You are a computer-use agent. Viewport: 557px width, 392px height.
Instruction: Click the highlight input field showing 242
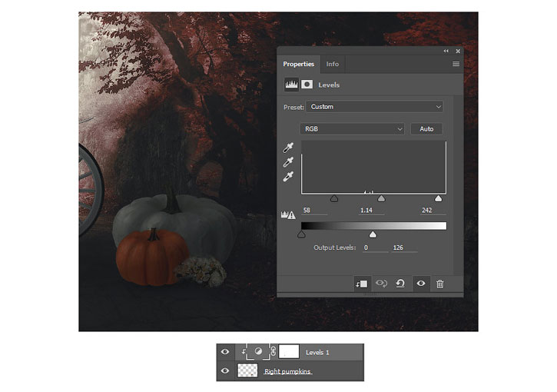432,211
